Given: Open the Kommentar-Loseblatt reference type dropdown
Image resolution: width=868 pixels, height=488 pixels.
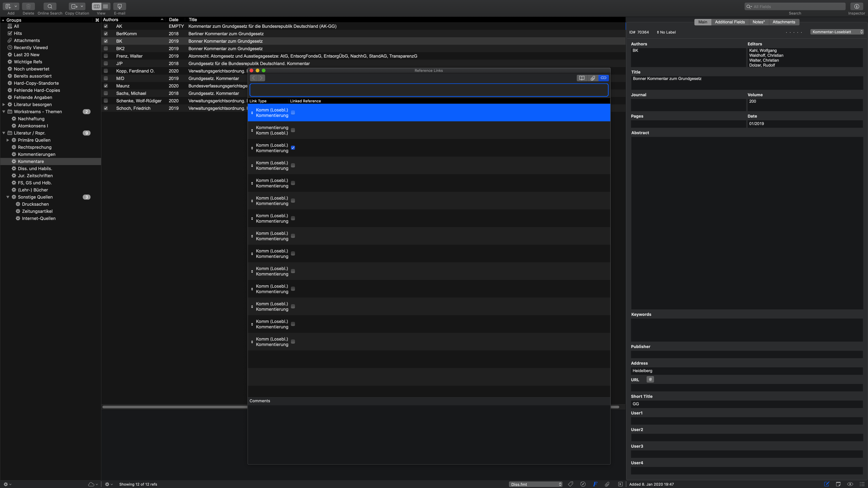Looking at the screenshot, I should click(x=837, y=32).
